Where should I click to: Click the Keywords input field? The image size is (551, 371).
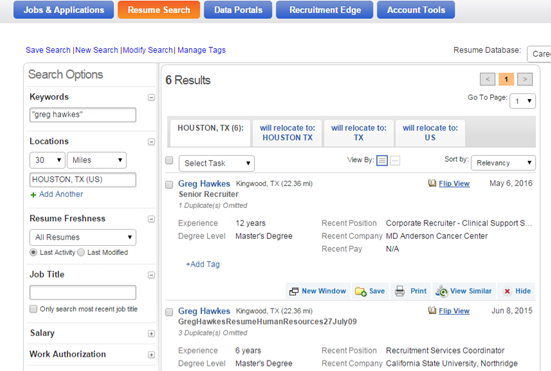[x=83, y=115]
